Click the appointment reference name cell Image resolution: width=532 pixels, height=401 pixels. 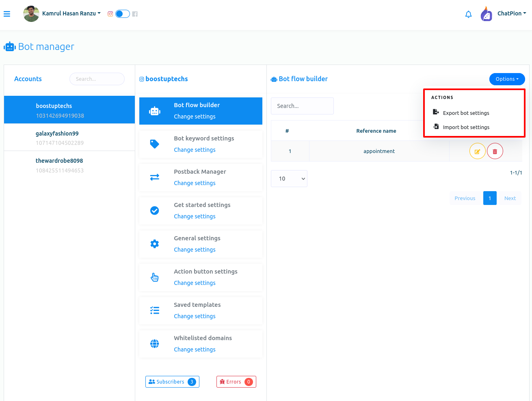pyautogui.click(x=379, y=151)
